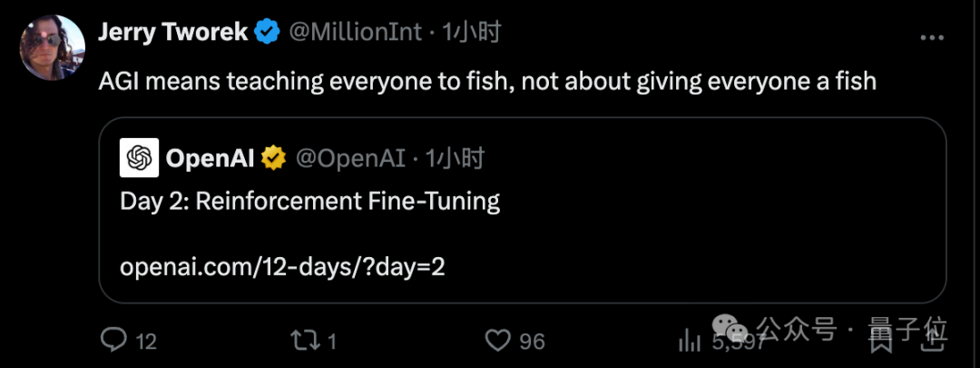Open the openai.com/12-days link
Screen dimensions: 980x368
[x=282, y=268]
